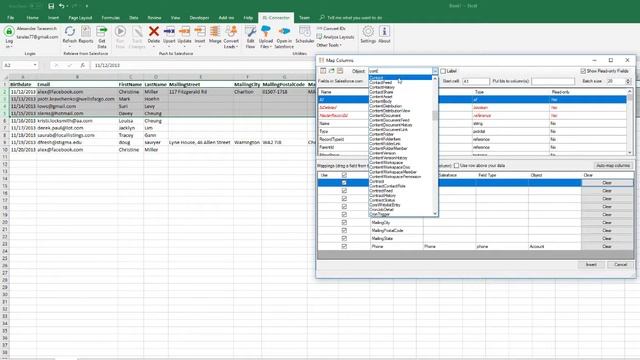
Task: Click the Convert IDs tool
Action: pyautogui.click(x=331, y=29)
